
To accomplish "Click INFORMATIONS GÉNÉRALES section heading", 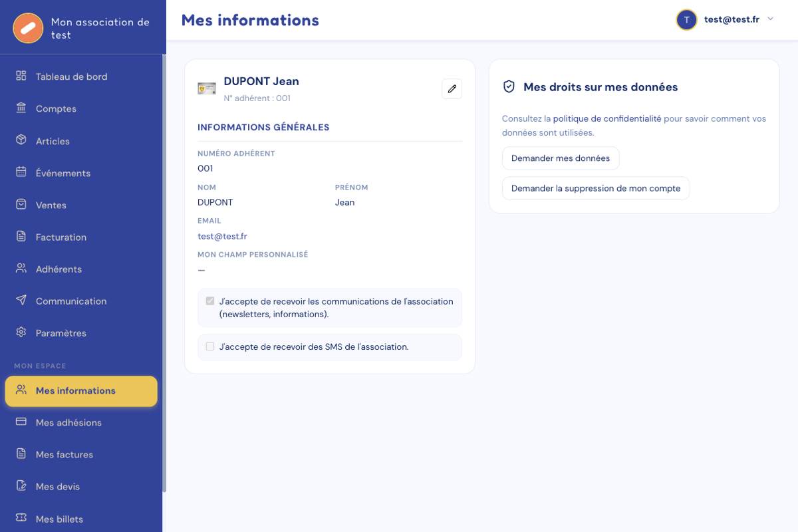I will (x=263, y=127).
